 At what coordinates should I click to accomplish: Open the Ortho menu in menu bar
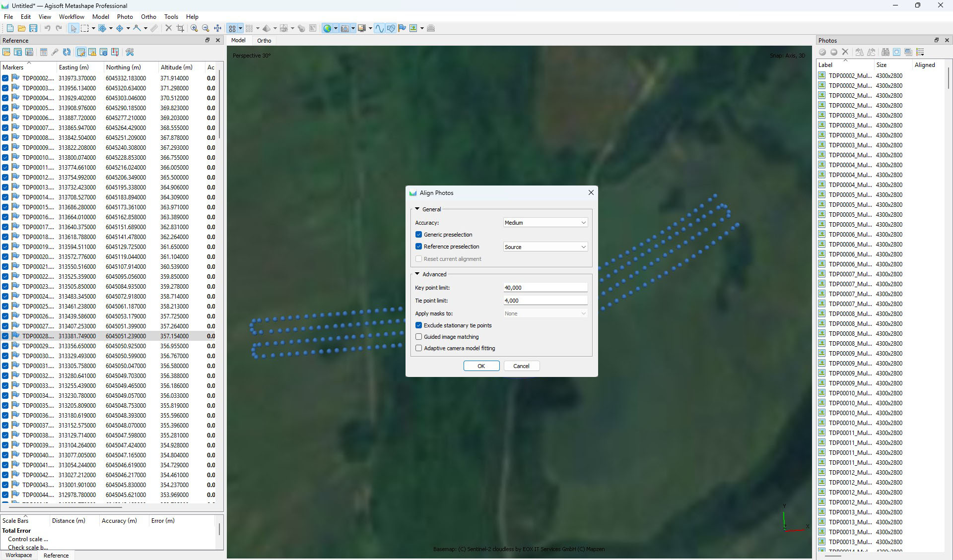[x=148, y=16]
